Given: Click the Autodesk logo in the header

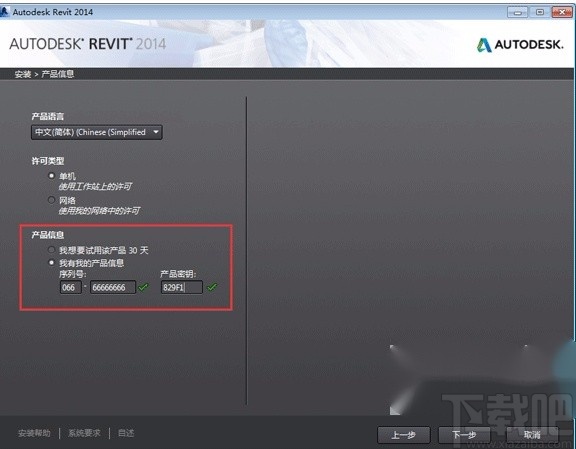Looking at the screenshot, I should [x=520, y=45].
